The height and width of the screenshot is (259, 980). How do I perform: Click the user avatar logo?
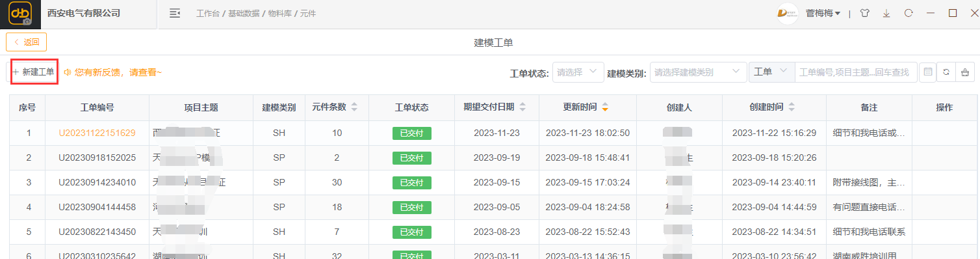(788, 14)
